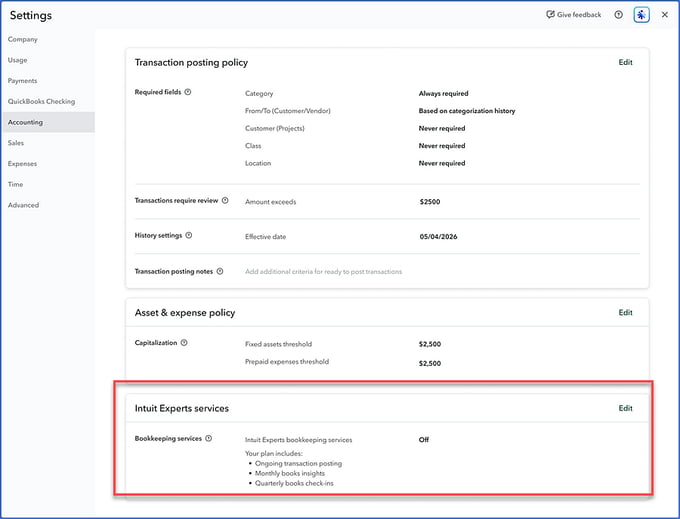Click the From/To (Customer/Vendor) field label

coord(288,111)
